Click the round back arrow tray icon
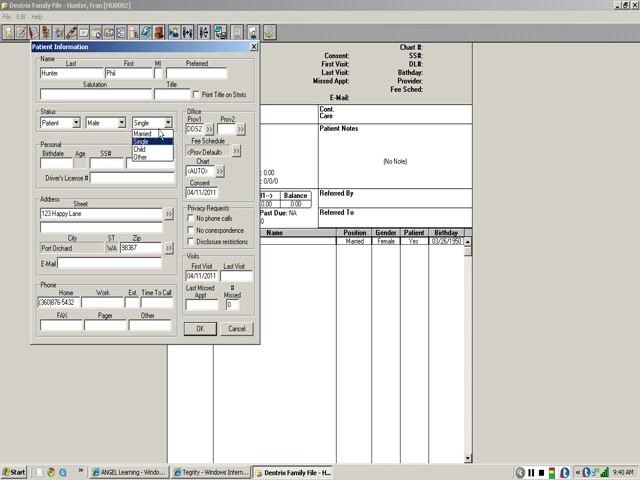640x480 pixels. tap(520, 473)
